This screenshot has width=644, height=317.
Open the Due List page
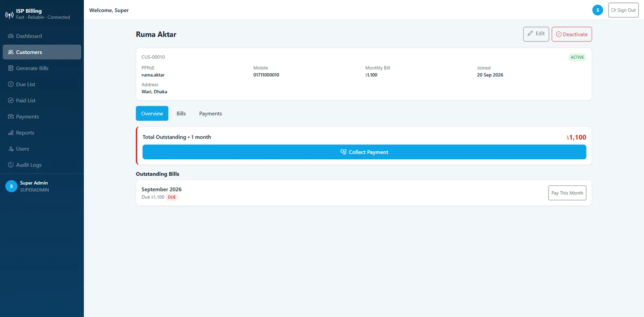(42, 84)
